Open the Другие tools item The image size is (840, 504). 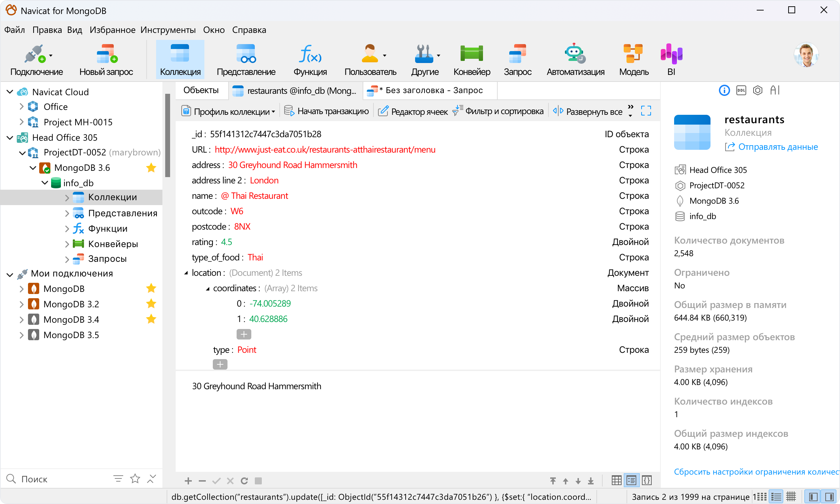[x=425, y=60]
